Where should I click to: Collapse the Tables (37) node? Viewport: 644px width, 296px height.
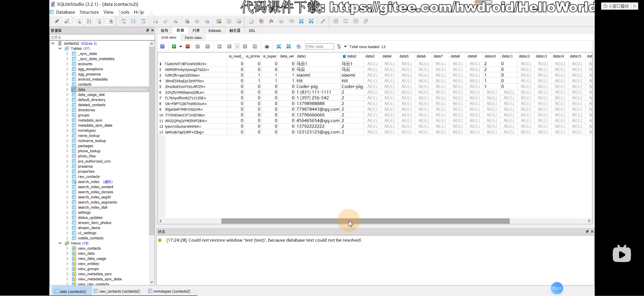click(60, 48)
